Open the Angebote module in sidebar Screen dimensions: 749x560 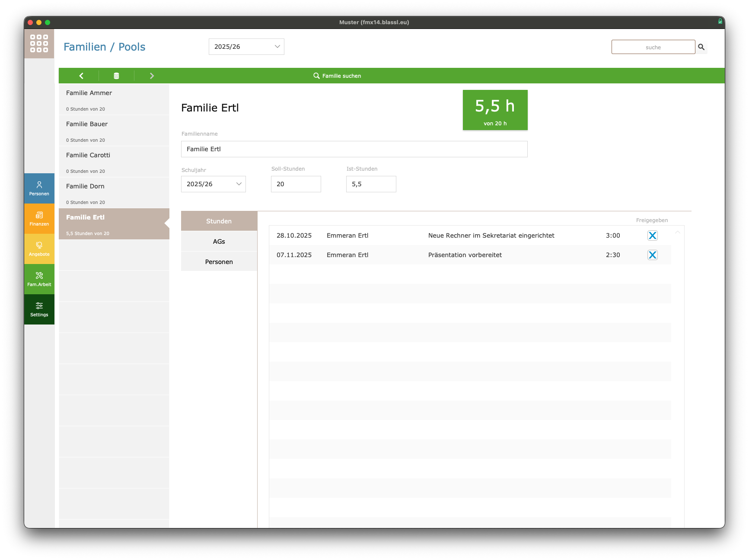39,249
